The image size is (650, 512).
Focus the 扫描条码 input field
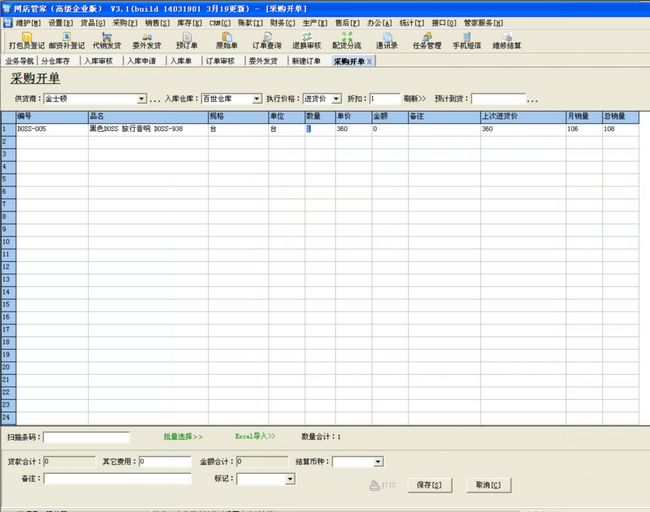(x=86, y=437)
